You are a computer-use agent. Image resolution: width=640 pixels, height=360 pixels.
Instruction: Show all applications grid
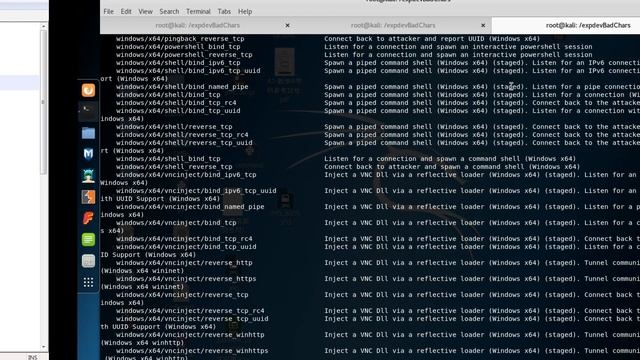pyautogui.click(x=88, y=282)
